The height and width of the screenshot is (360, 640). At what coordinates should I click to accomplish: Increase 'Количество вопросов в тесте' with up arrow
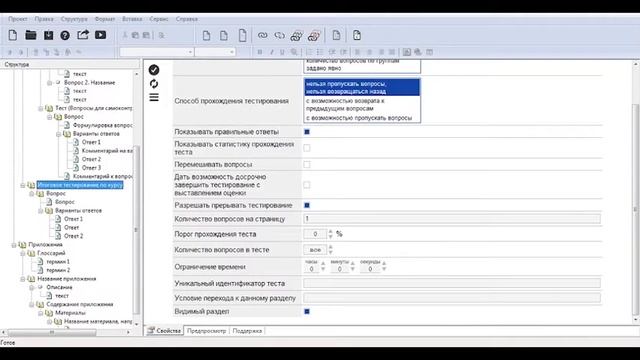pos(331,247)
